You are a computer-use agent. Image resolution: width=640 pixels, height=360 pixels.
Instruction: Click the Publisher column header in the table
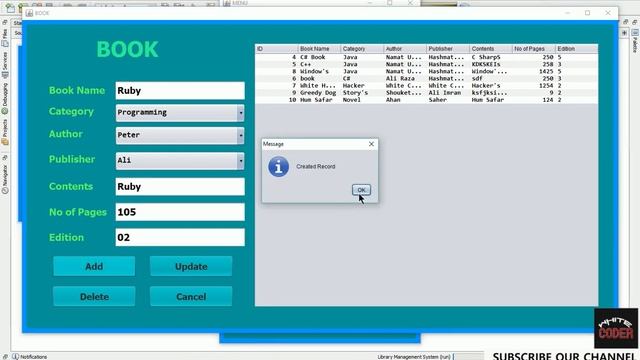(448, 49)
